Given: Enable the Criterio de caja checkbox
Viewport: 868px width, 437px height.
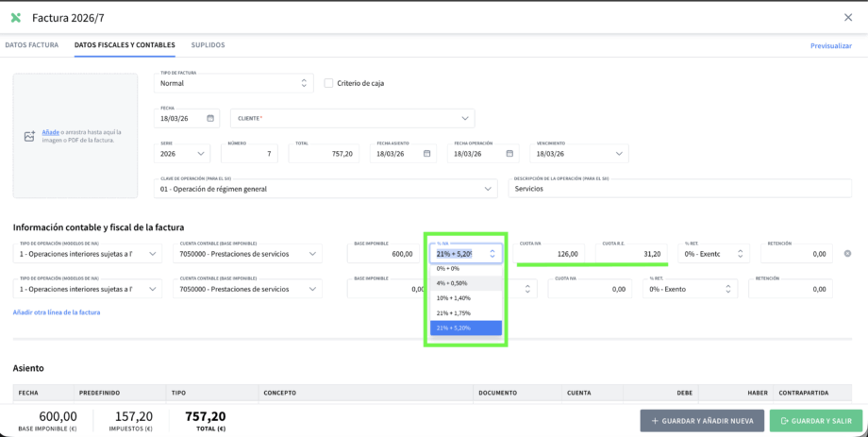Looking at the screenshot, I should click(328, 83).
